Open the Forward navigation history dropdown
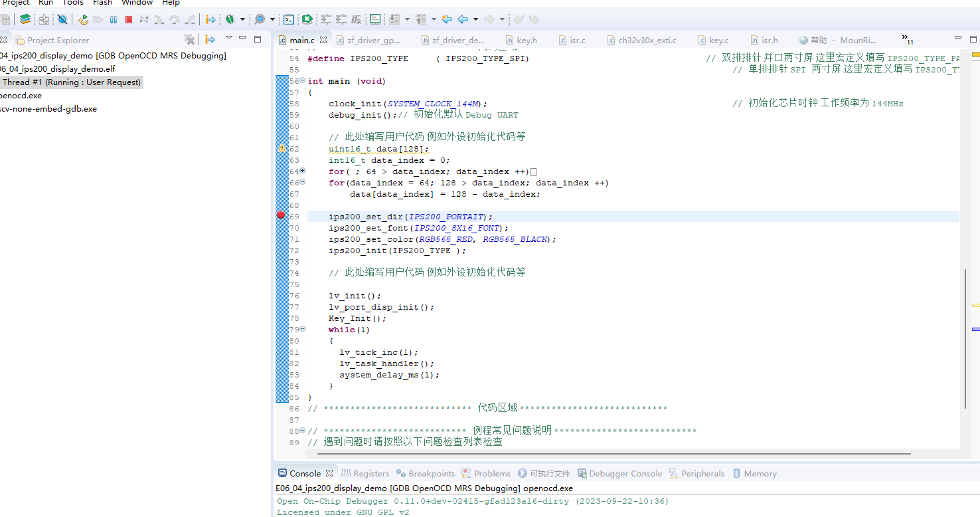Viewport: 980px width, 517px height. (x=502, y=19)
